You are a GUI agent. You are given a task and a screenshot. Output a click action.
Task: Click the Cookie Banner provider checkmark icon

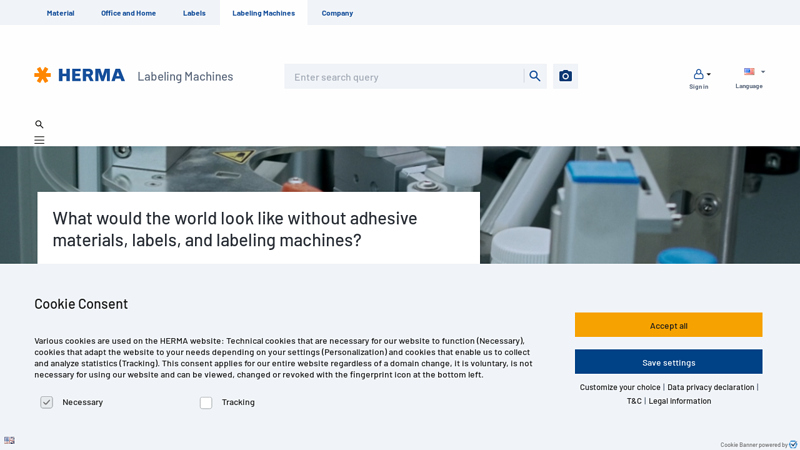[x=793, y=444]
